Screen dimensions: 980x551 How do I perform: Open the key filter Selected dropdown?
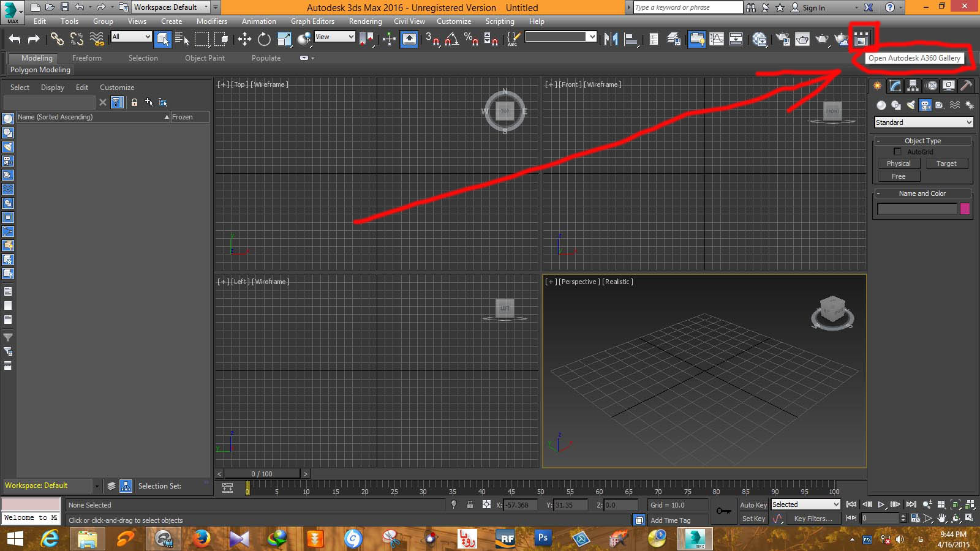pos(805,504)
